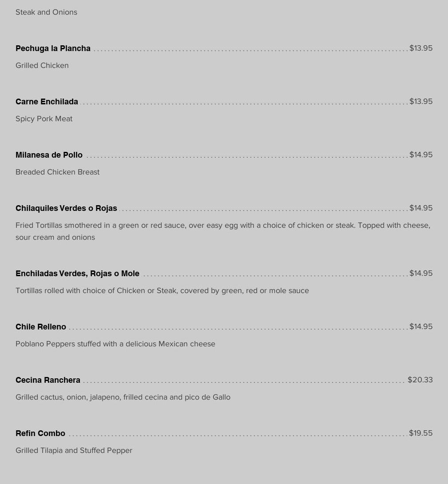Click the Poblano Peppers description line
448x484 pixels.
tap(115, 344)
